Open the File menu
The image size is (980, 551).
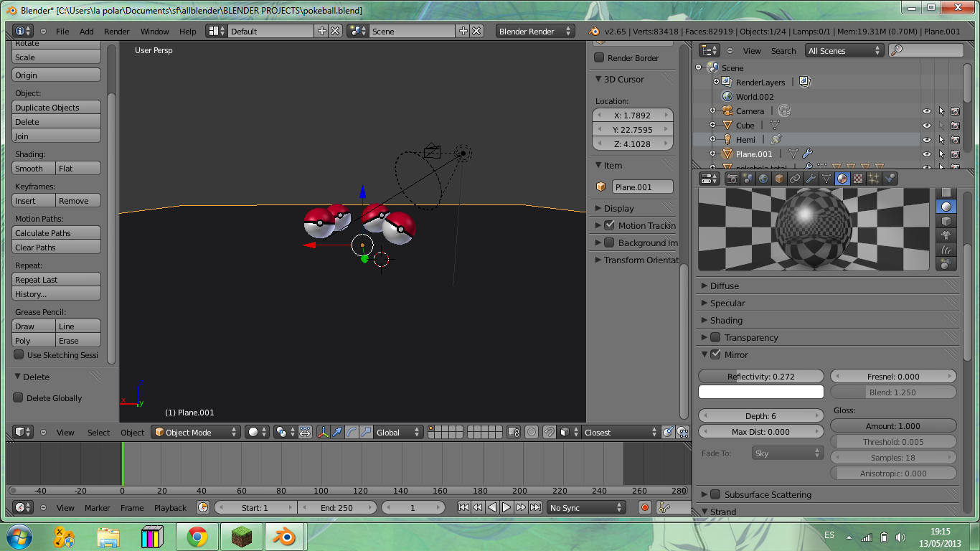pos(62,31)
